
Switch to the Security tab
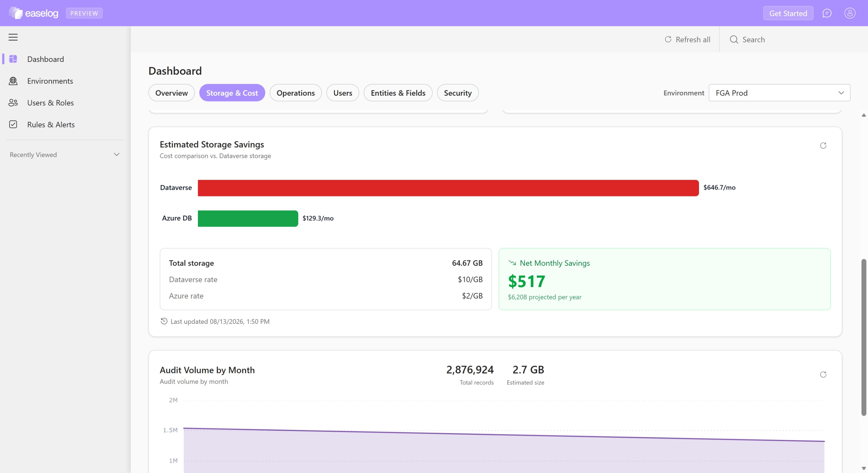point(458,93)
